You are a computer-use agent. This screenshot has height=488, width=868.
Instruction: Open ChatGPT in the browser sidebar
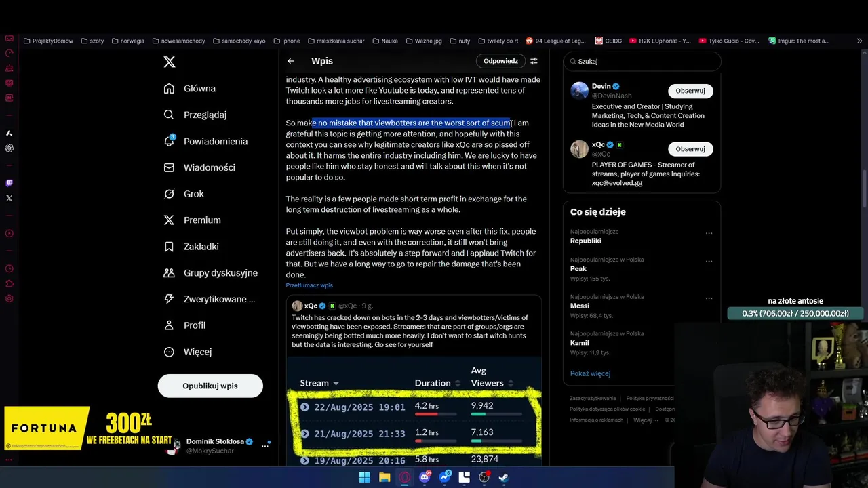(9, 148)
